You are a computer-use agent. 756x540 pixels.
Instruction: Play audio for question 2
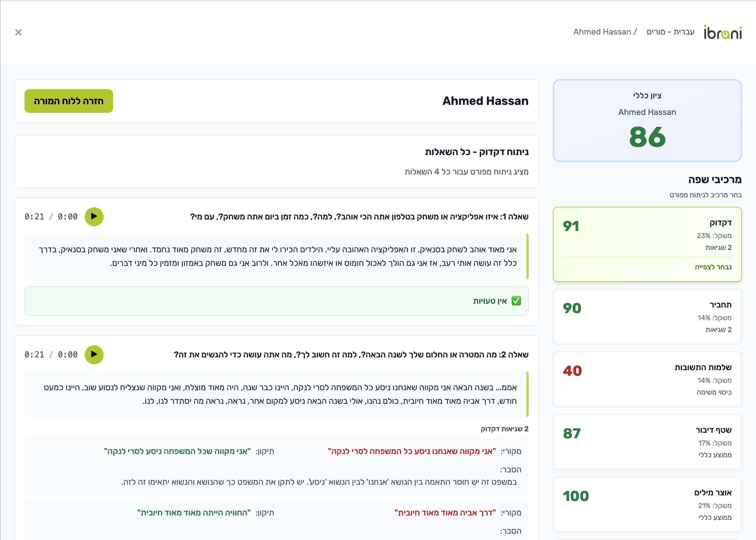[x=94, y=355]
